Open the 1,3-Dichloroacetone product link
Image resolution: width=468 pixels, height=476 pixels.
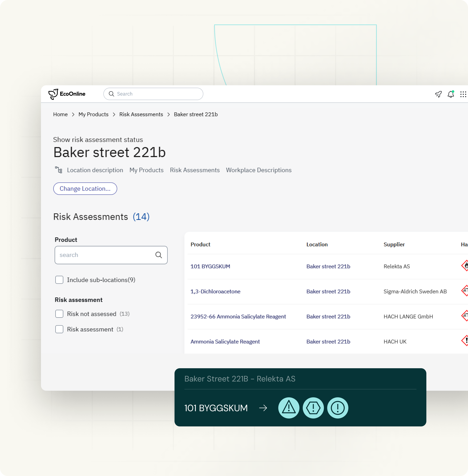(215, 291)
